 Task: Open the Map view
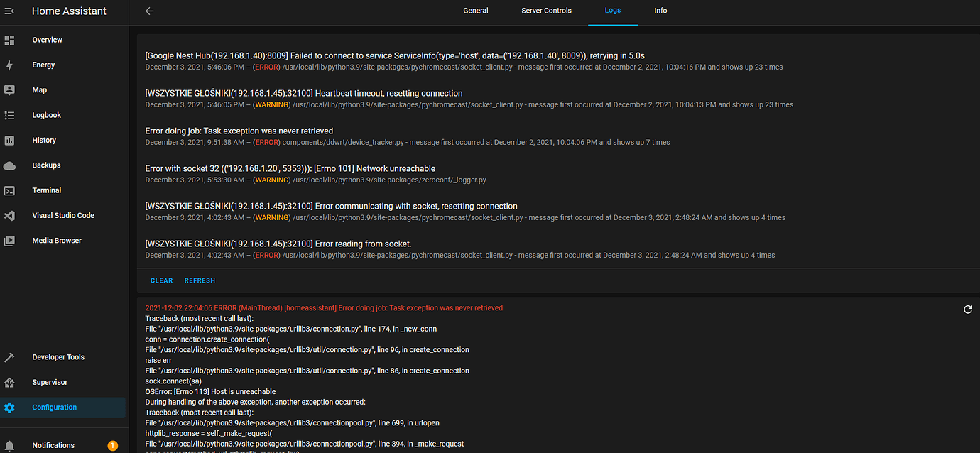(40, 89)
